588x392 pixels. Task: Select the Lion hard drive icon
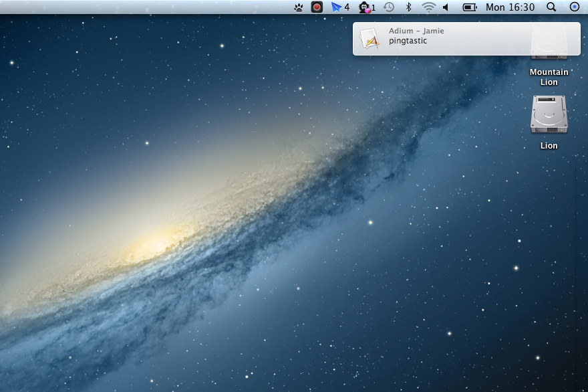tap(549, 114)
